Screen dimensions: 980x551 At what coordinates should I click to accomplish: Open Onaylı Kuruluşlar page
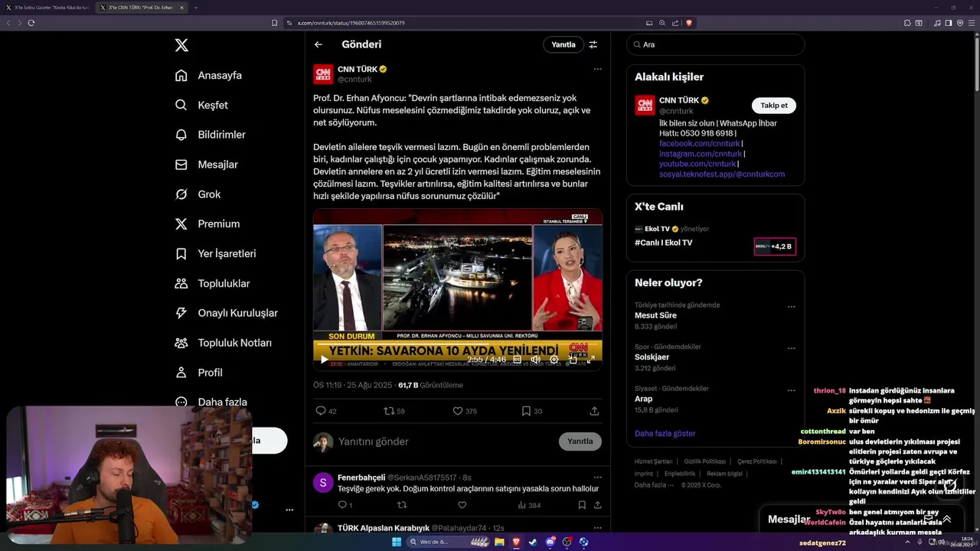click(226, 313)
